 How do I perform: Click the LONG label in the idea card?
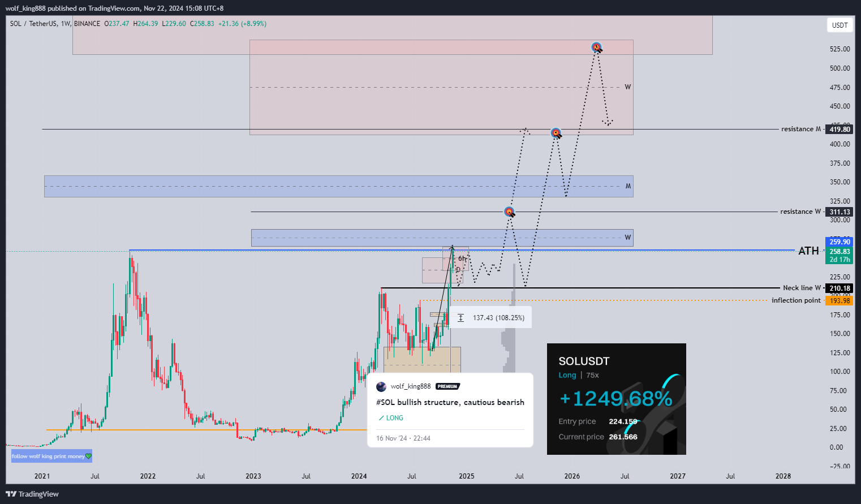pos(395,418)
